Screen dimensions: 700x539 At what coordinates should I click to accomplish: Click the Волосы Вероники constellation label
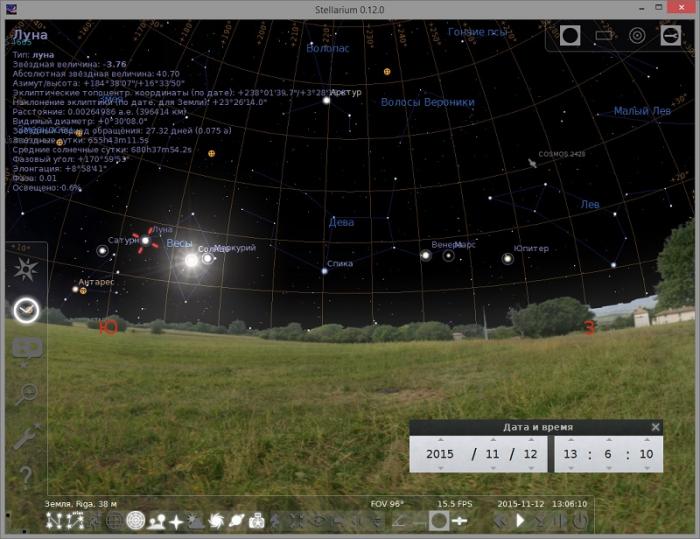428,102
